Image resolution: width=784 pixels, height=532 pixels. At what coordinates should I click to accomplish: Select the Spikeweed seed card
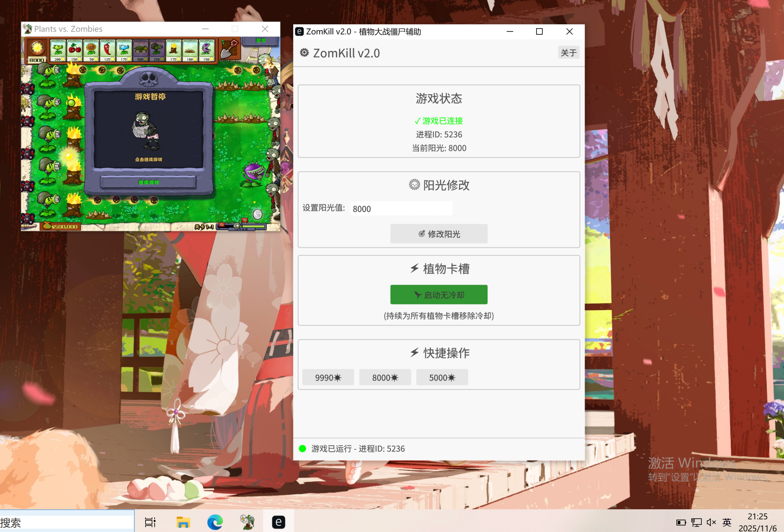click(190, 50)
